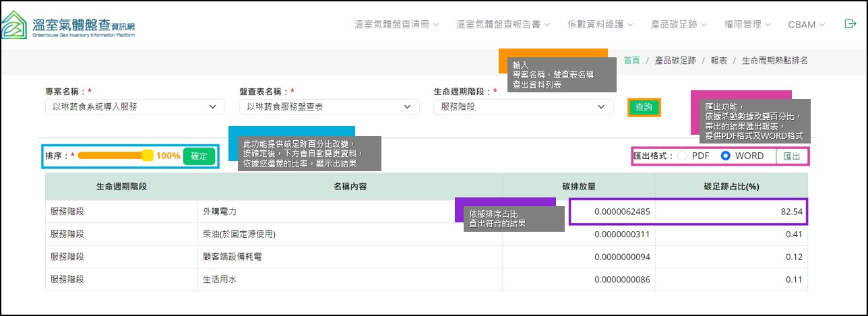The height and width of the screenshot is (316, 868).
Task: Open the 盤查表名稱 dropdown
Action: pyautogui.click(x=328, y=106)
